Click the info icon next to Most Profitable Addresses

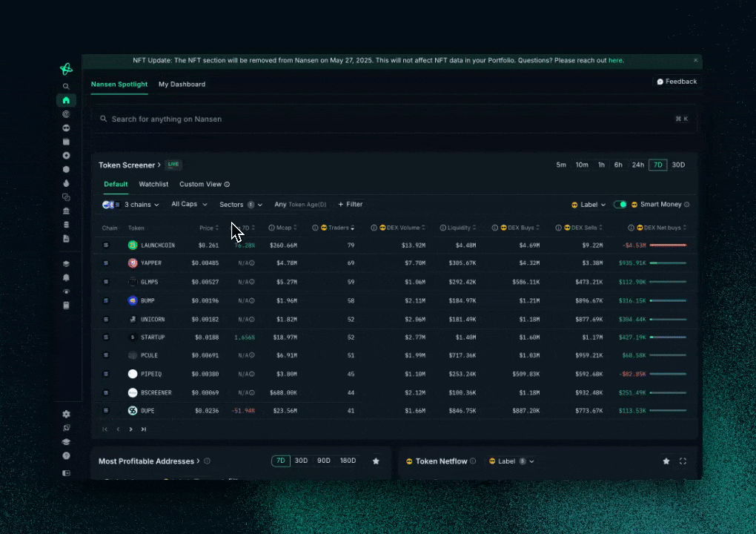207,461
